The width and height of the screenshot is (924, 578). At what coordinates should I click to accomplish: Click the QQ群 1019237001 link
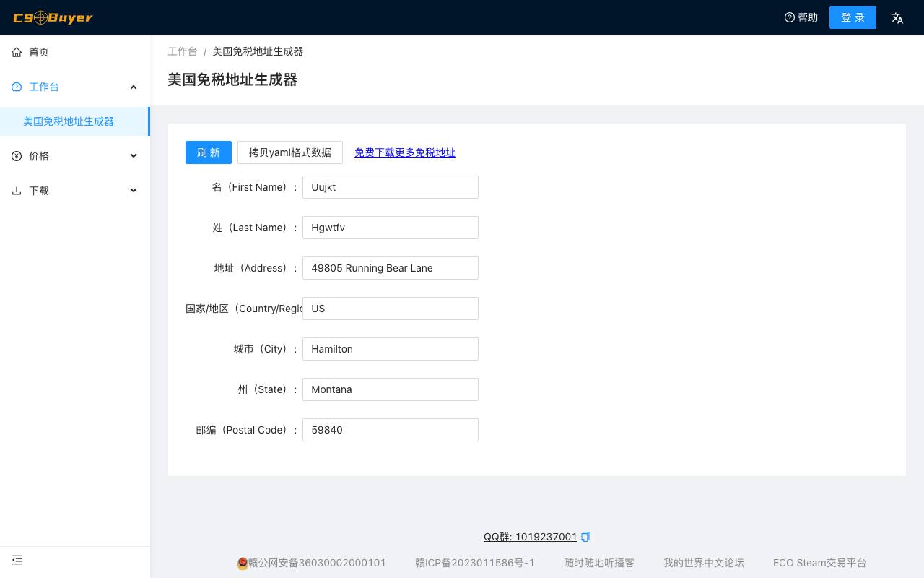coord(531,537)
